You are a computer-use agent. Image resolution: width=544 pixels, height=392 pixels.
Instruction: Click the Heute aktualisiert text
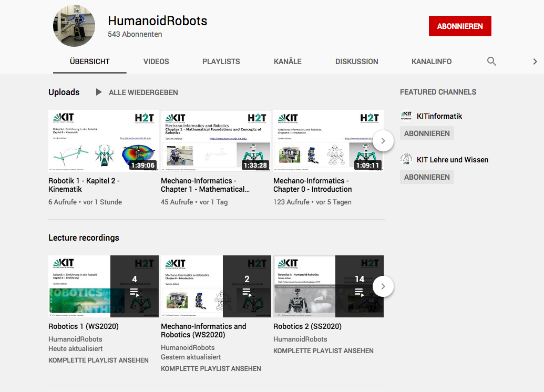76,348
